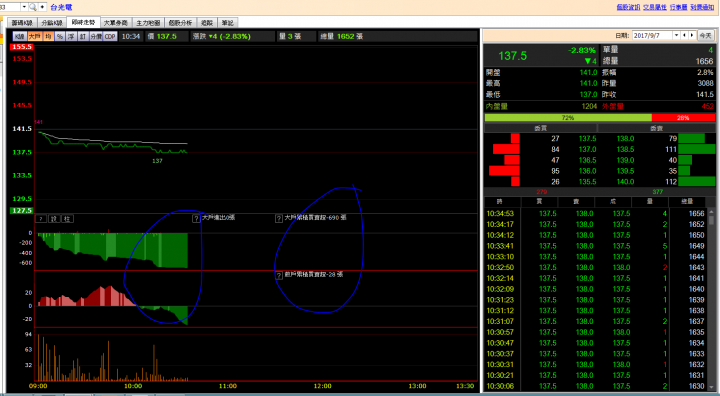Click the magnifier search icon
Screen dimensions: 720x396
pyautogui.click(x=33, y=7)
